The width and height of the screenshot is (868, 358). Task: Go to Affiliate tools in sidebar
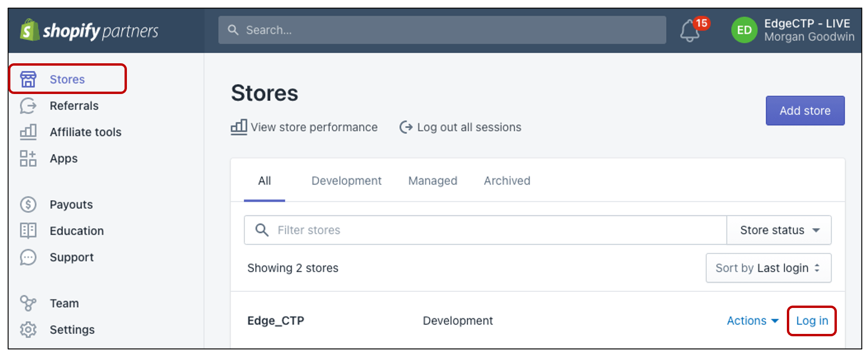click(85, 132)
